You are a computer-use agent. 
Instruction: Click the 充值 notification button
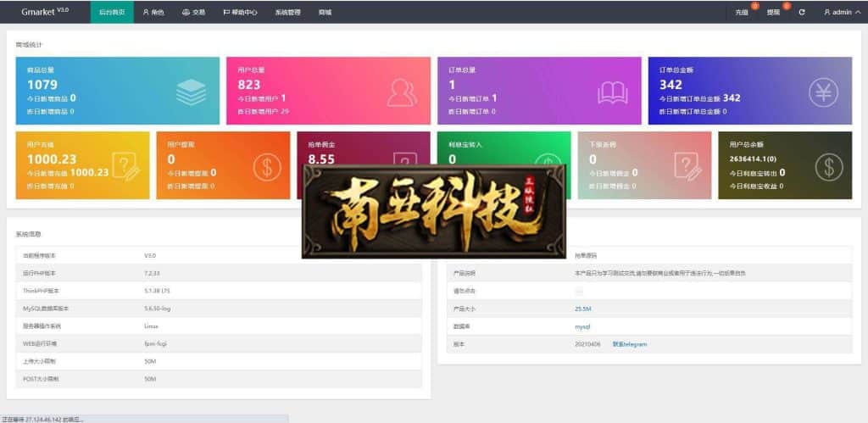click(x=743, y=12)
